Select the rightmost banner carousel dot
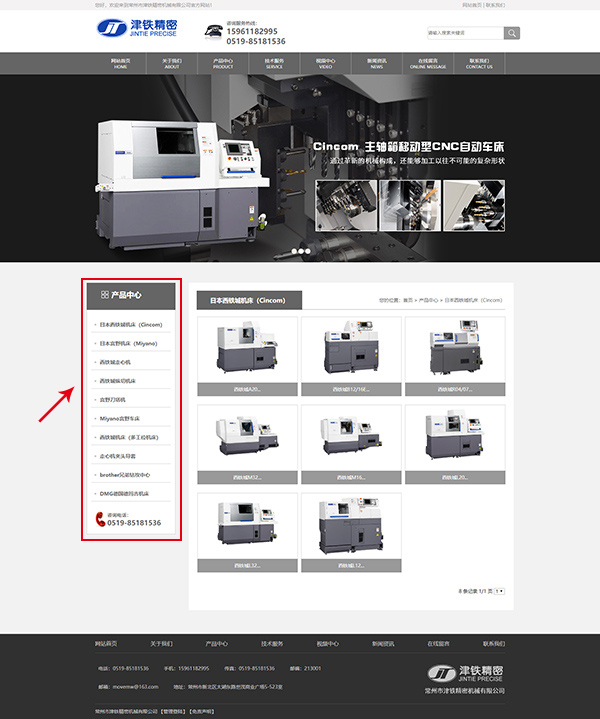Image resolution: width=600 pixels, height=719 pixels. 308,251
